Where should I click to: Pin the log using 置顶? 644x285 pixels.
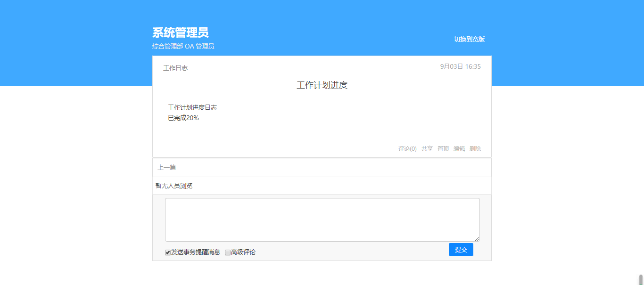click(443, 149)
